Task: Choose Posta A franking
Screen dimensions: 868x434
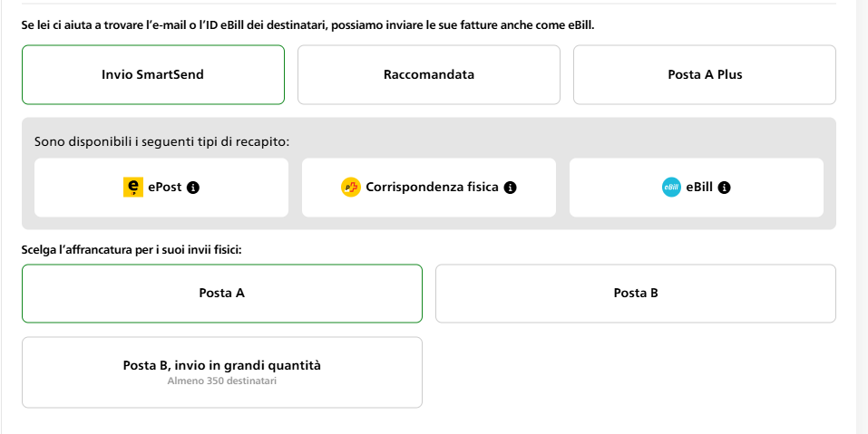Action: [x=221, y=293]
